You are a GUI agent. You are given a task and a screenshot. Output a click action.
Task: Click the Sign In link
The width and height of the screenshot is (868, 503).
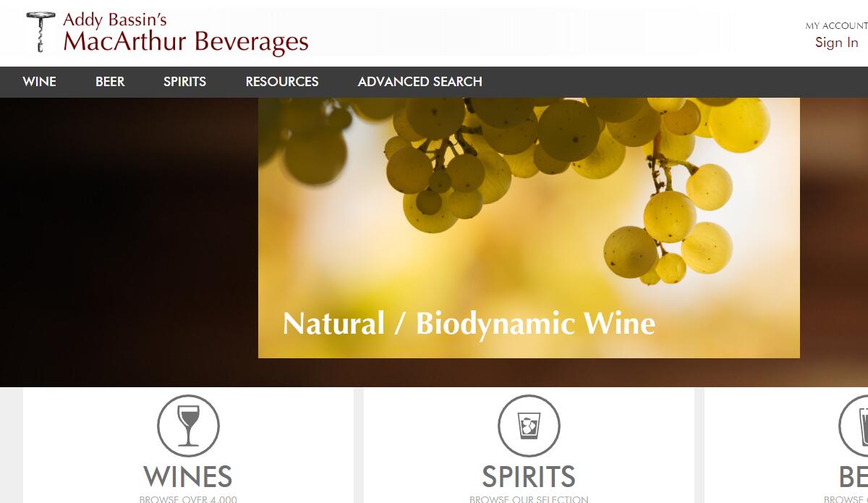click(x=837, y=43)
